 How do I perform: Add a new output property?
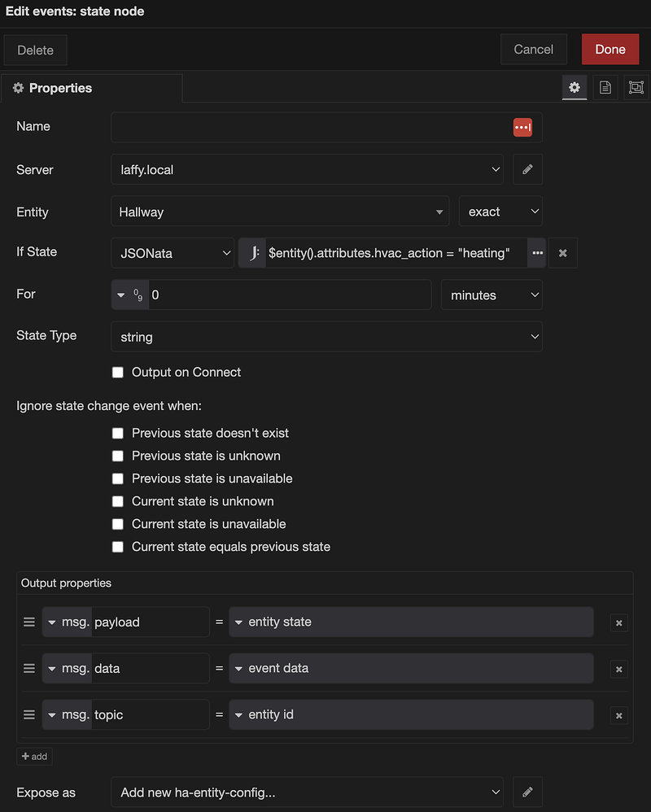coord(34,757)
